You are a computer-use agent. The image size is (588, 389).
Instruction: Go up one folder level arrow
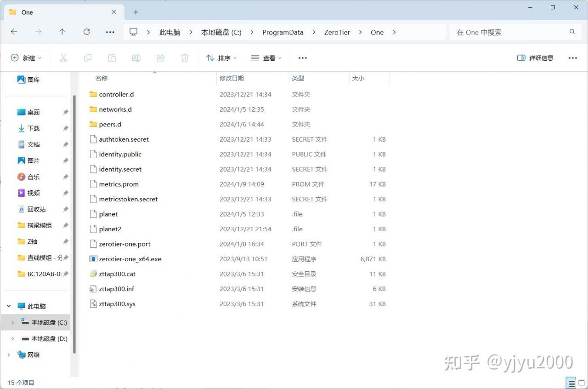point(62,32)
